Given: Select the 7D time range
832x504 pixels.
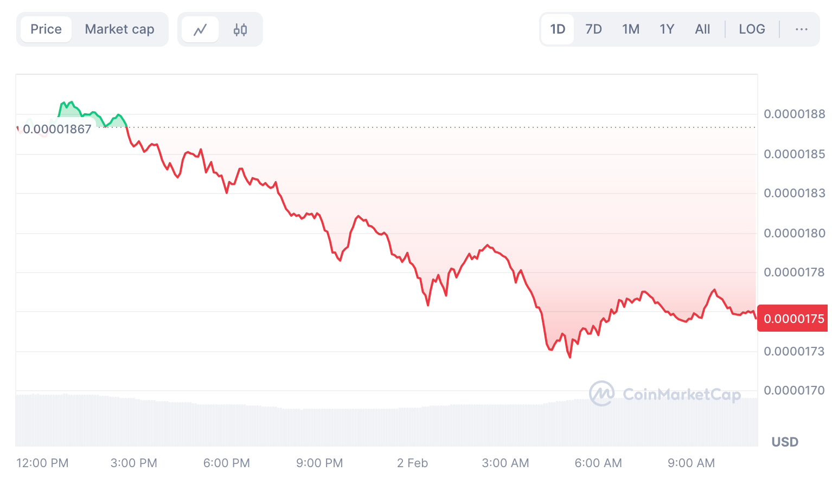Looking at the screenshot, I should point(593,29).
